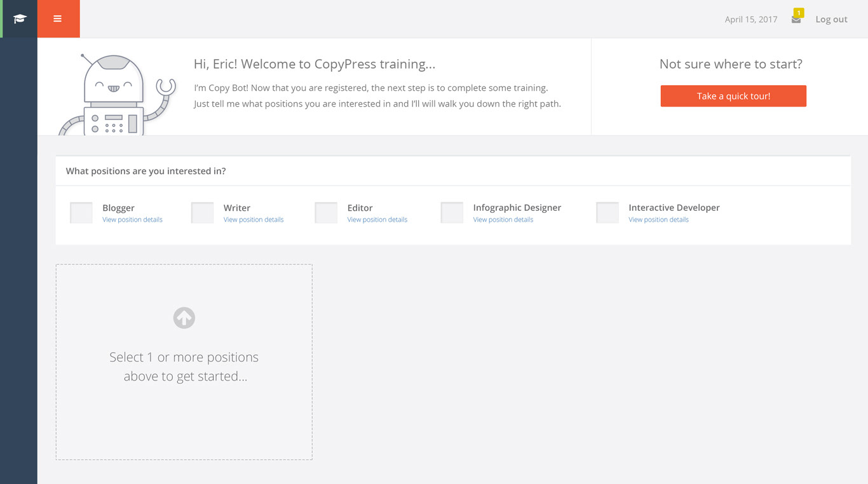This screenshot has width=868, height=484.
Task: View position details for Blogger
Action: [132, 220]
